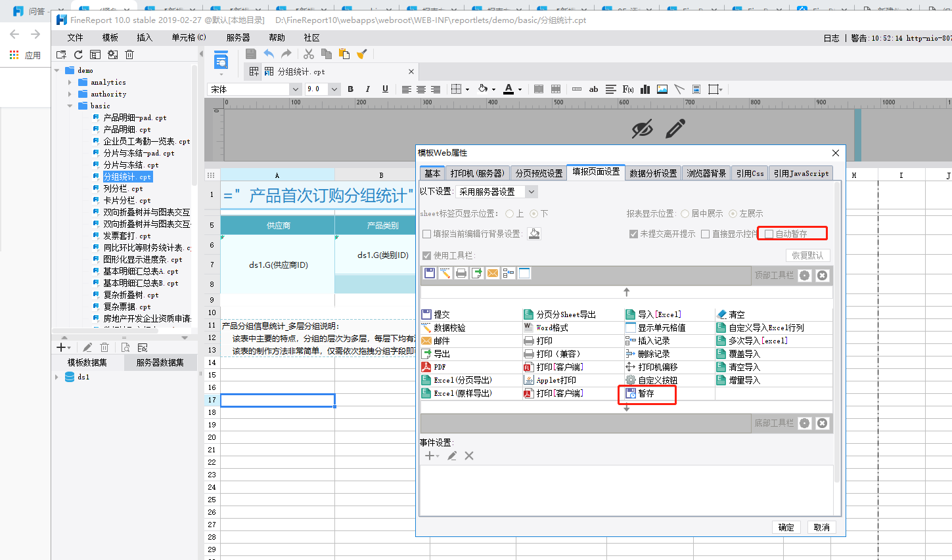Click the trash icon in file tree toolbar
Image resolution: width=952 pixels, height=560 pixels.
[x=129, y=54]
